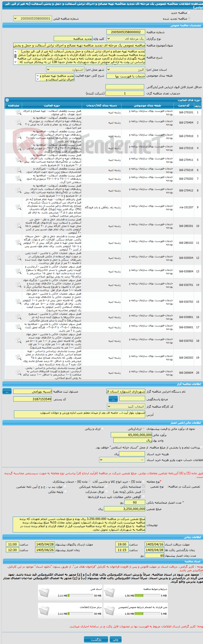203x644 pixels.
Task: Open view icon for row bld-270412
Action: 18,190
